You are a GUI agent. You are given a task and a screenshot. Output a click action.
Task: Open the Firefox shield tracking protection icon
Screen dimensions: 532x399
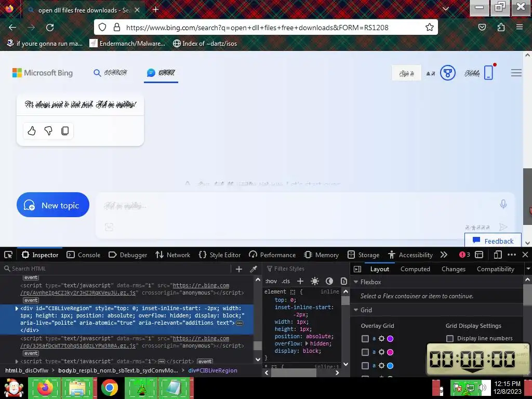(102, 28)
